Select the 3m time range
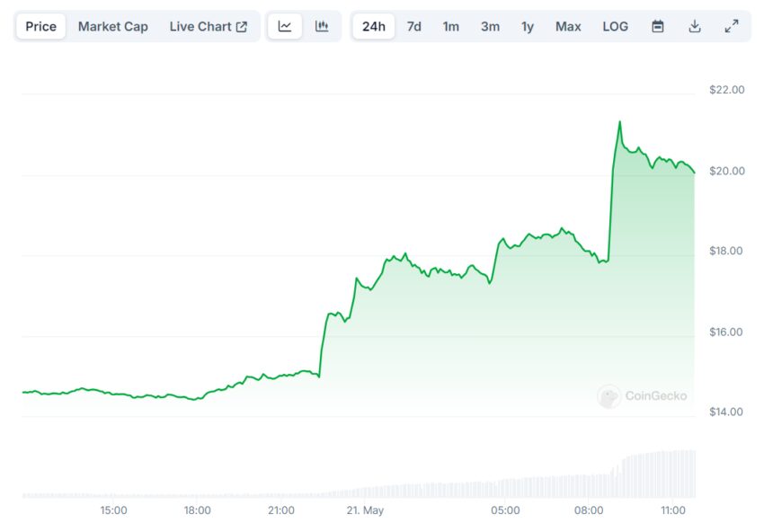 490,26
